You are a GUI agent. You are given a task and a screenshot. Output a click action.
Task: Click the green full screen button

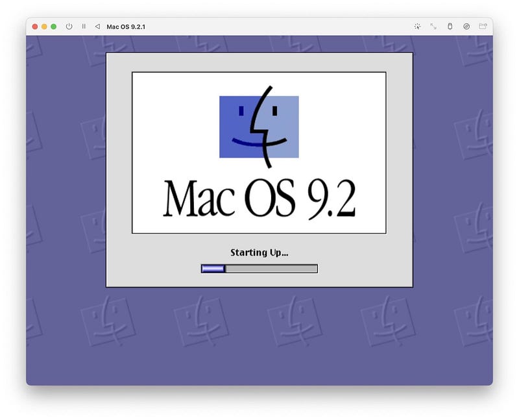(x=54, y=27)
